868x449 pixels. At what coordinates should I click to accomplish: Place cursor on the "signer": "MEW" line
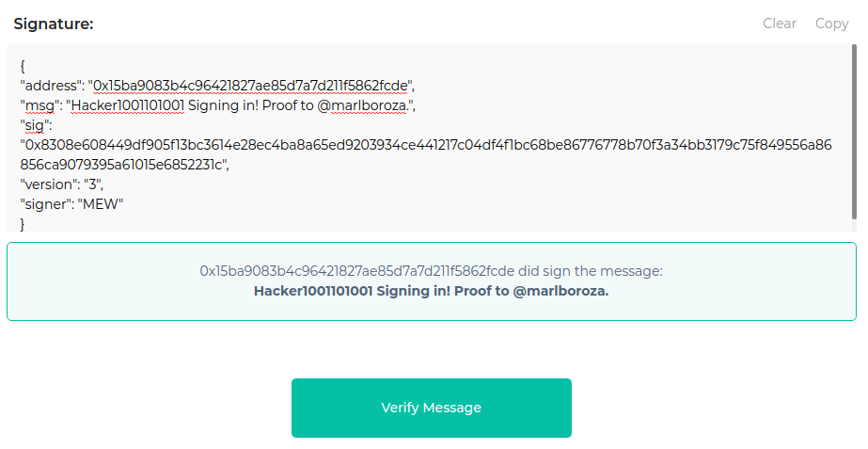pos(71,204)
